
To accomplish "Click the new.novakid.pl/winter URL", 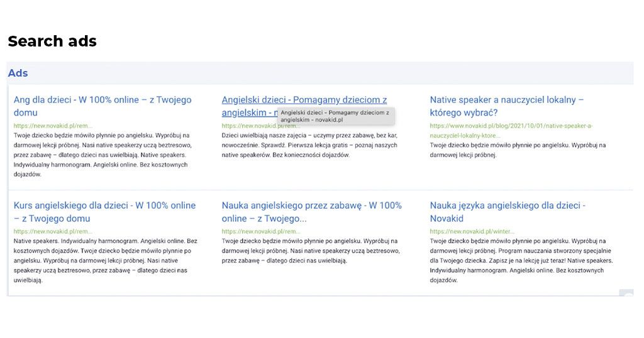I will [x=472, y=231].
